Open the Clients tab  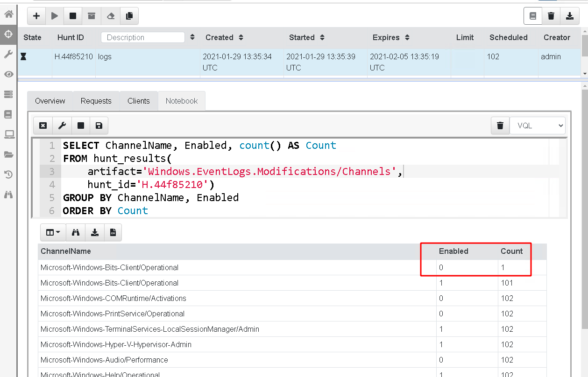tap(139, 101)
